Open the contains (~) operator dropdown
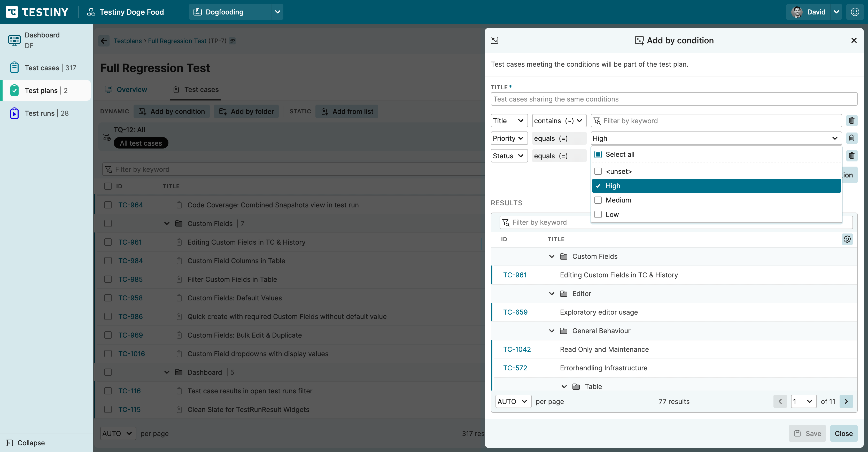868x452 pixels. point(559,121)
